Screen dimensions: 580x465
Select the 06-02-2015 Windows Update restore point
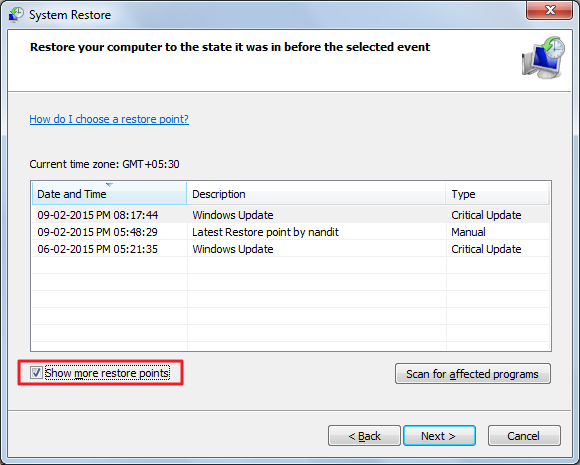[x=291, y=249]
